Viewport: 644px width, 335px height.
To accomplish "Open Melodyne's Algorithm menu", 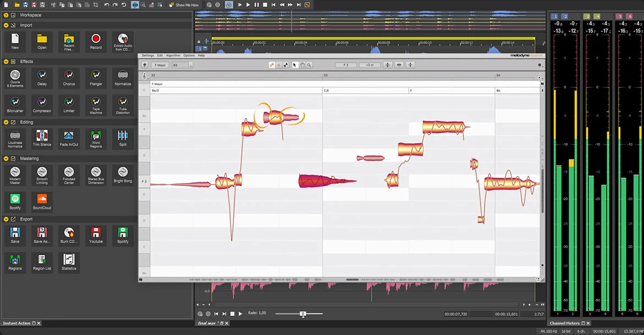I will click(x=173, y=56).
